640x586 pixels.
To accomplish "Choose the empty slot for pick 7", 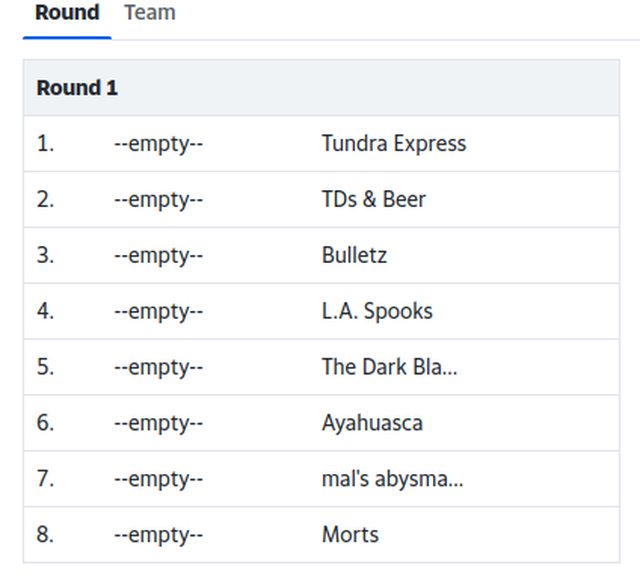I will coord(158,479).
